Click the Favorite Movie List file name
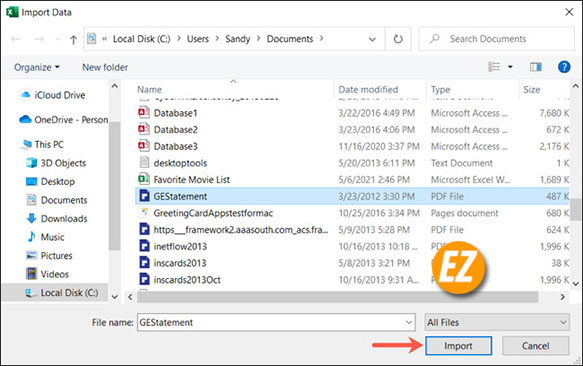 [x=192, y=180]
